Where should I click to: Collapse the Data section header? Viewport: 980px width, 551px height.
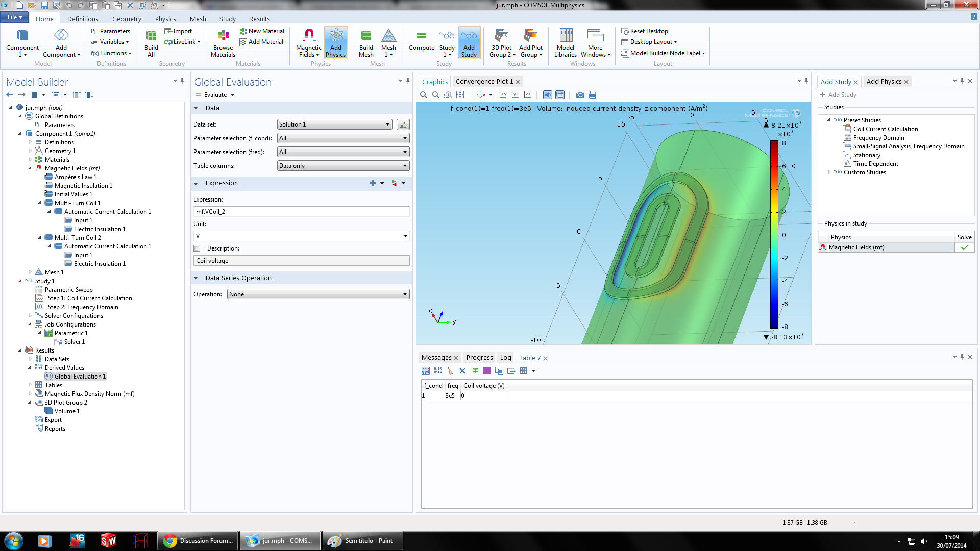196,108
